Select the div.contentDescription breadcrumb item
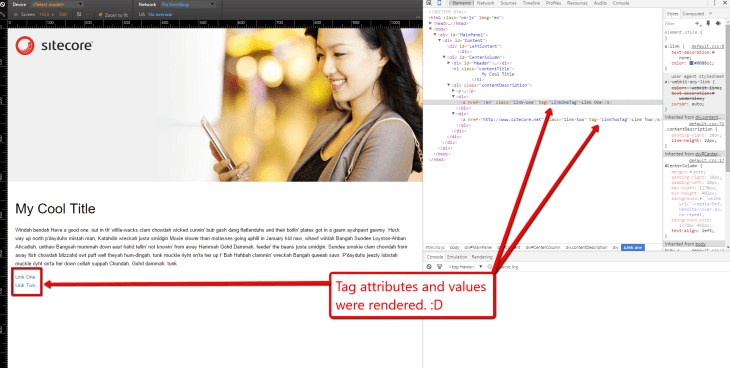730x368 pixels. (586, 247)
